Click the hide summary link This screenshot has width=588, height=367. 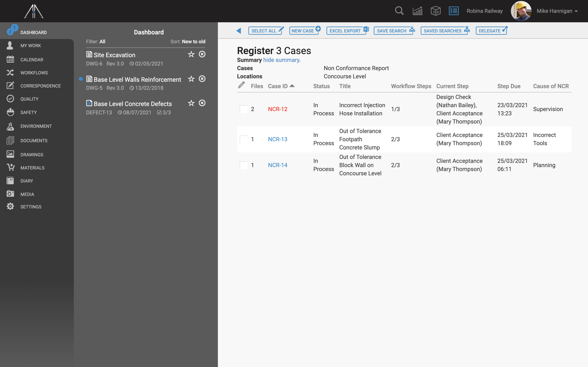281,60
